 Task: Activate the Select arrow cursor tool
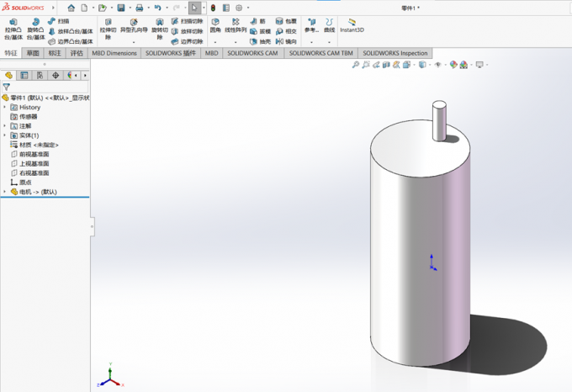point(194,8)
